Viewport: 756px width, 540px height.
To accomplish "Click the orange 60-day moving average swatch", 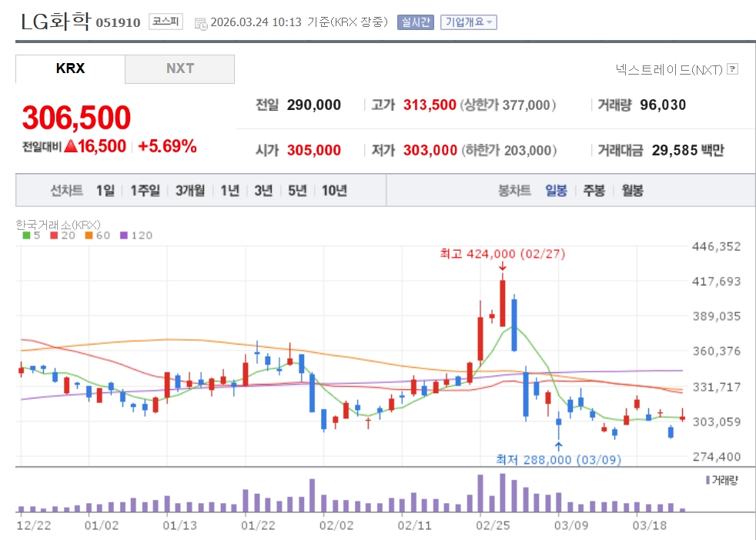I will 89,235.
